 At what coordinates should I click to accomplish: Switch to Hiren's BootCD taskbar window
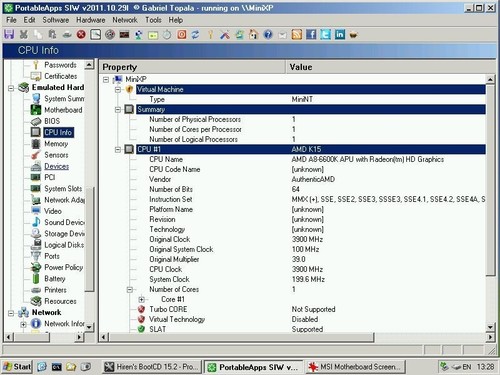pyautogui.click(x=152, y=367)
